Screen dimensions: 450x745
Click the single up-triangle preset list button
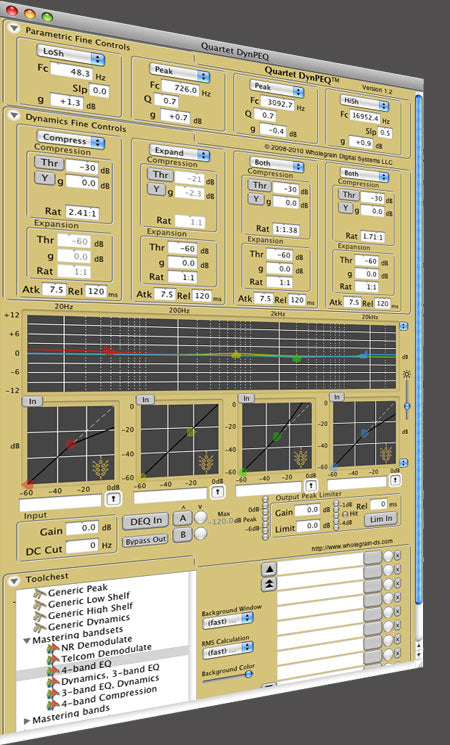(269, 568)
